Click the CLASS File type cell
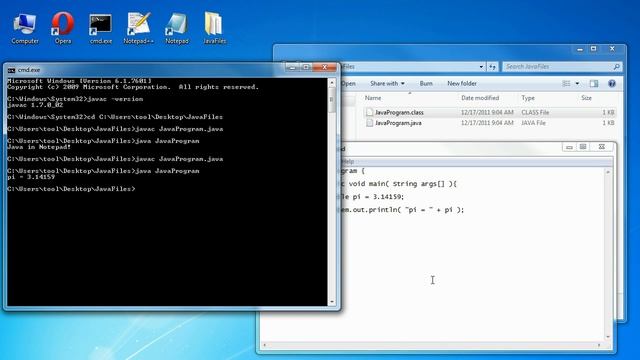The height and width of the screenshot is (360, 640). (535, 112)
